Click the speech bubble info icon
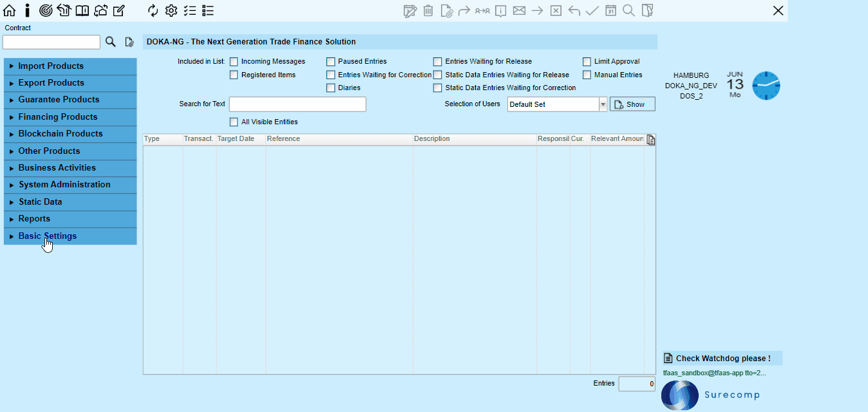This screenshot has width=868, height=412. (x=501, y=10)
